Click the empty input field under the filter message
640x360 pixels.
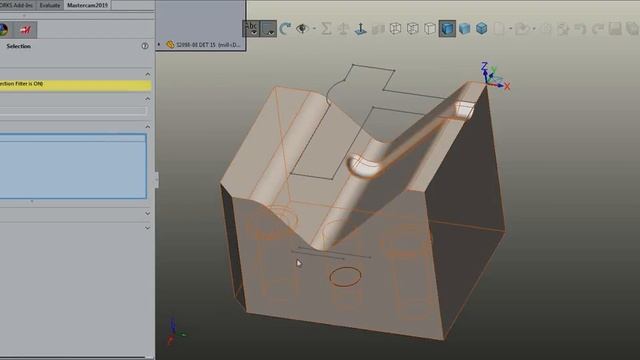[73, 111]
